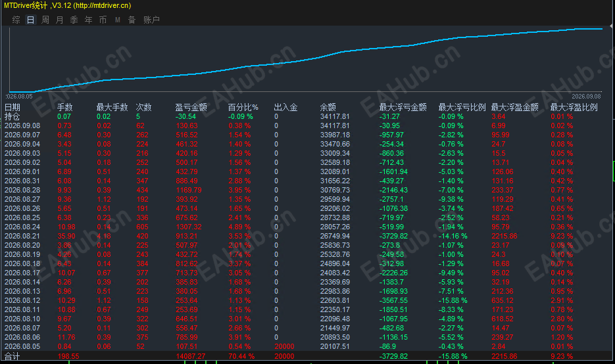Select the 2026.08.28 date row

(306, 190)
